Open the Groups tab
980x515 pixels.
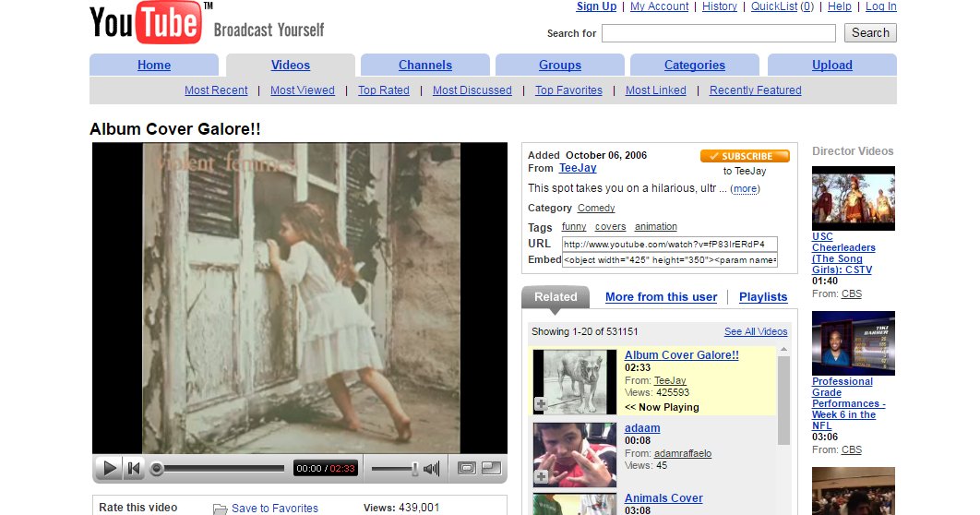[x=560, y=65]
